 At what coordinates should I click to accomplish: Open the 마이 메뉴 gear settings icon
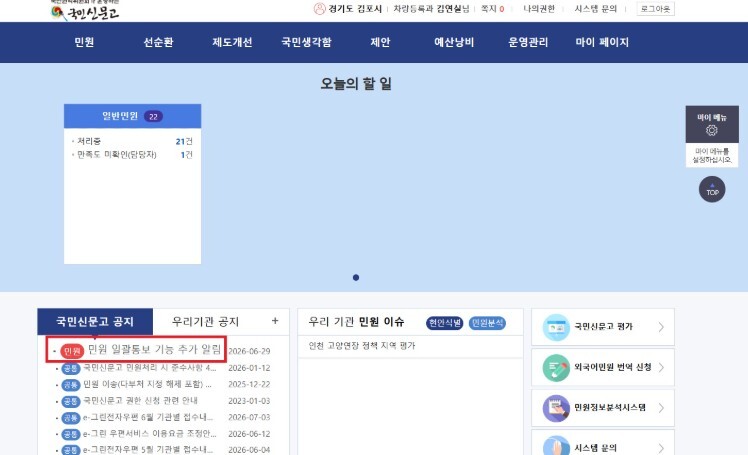point(712,130)
